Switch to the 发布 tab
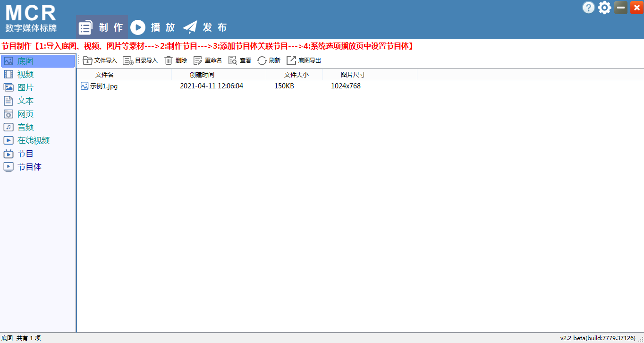The image size is (644, 343). pyautogui.click(x=204, y=27)
